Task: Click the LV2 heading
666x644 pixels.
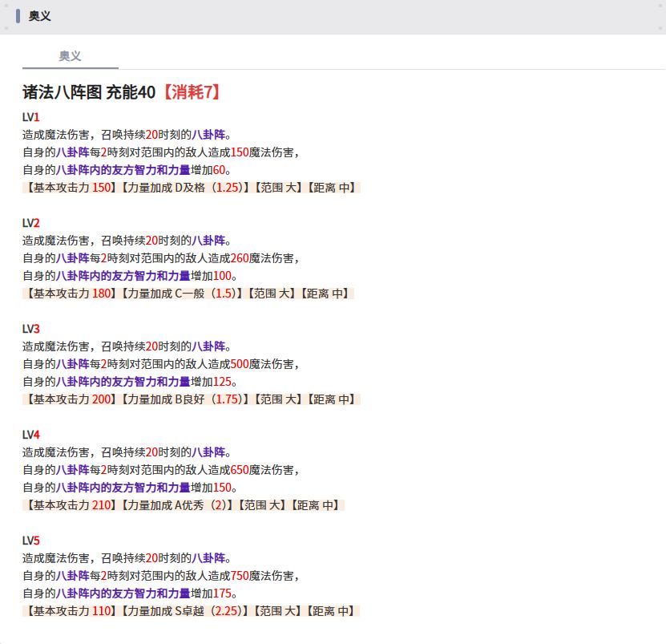Action: tap(31, 223)
